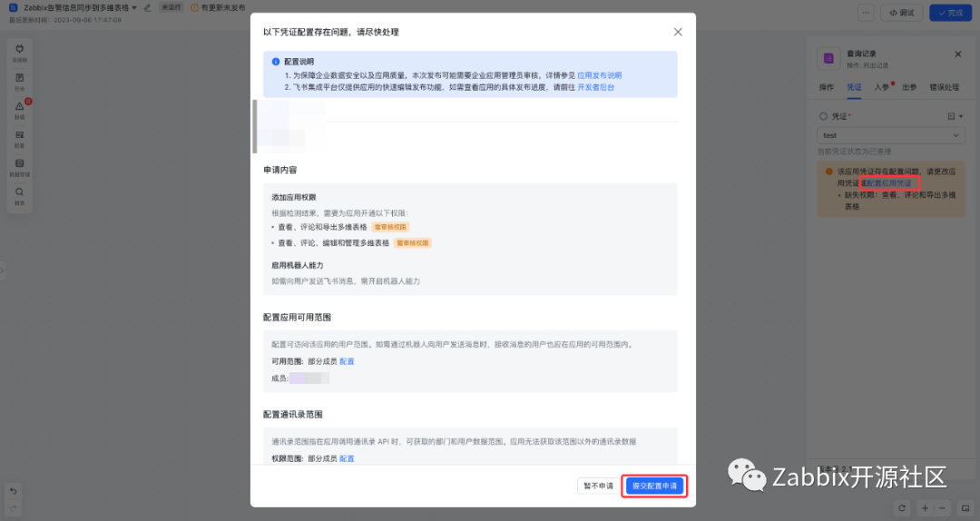
Task: Click 配置 link beside 可用范围
Action: click(x=347, y=361)
